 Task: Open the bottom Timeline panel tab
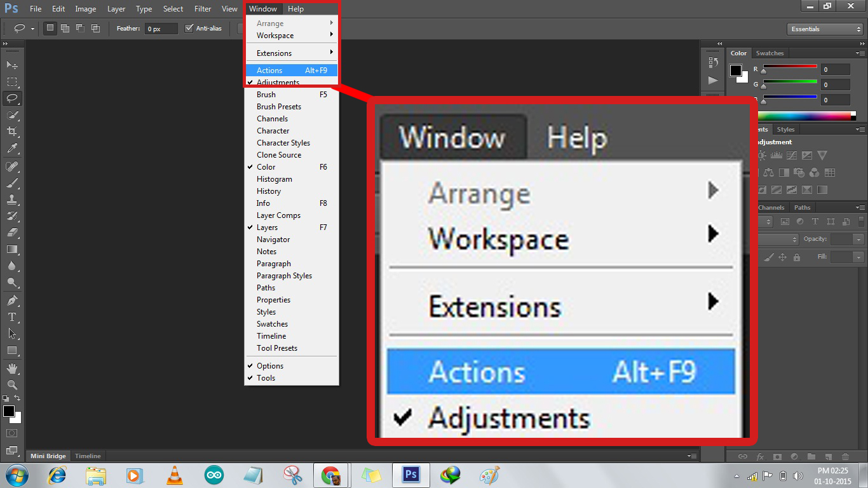pyautogui.click(x=88, y=456)
